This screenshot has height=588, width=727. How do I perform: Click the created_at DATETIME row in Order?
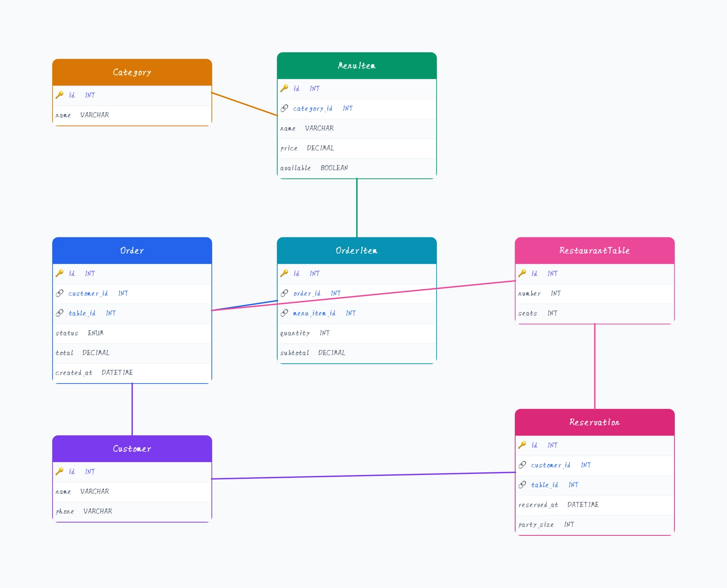[x=132, y=373]
